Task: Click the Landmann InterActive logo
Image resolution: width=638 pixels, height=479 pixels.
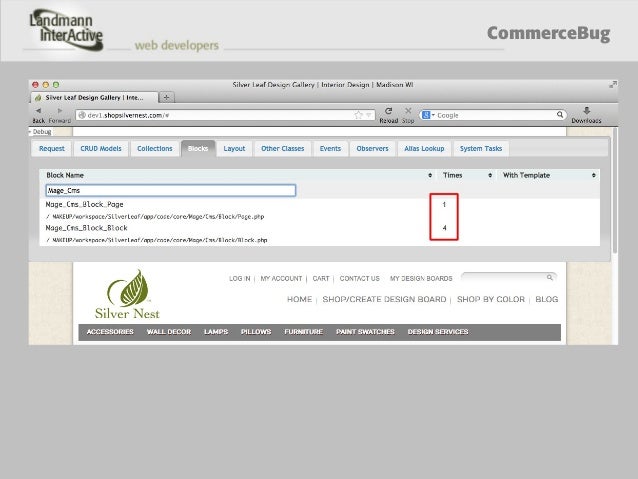Action: point(66,31)
